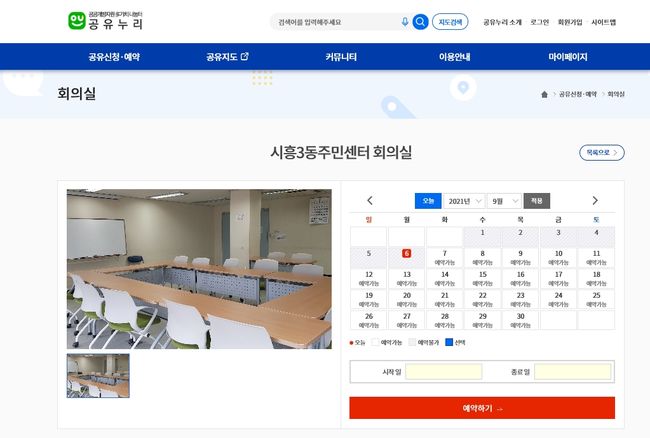The width and height of the screenshot is (650, 438).
Task: Go to next month with right arrow
Action: pyautogui.click(x=595, y=201)
